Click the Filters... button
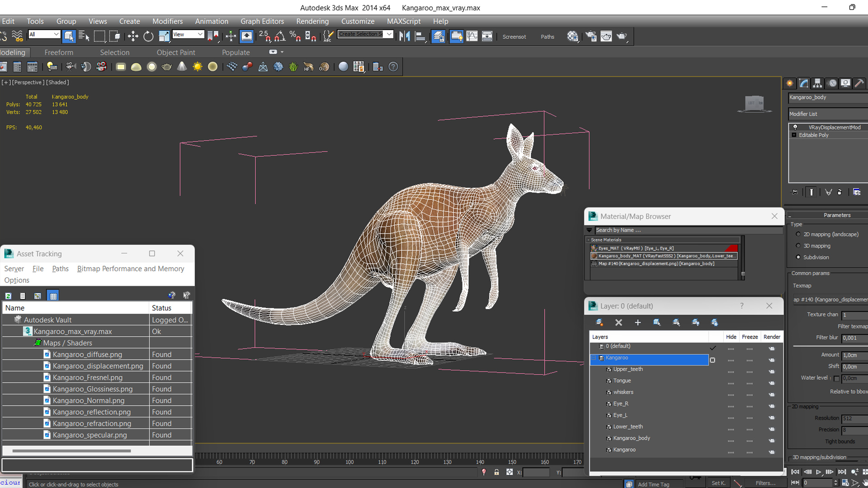Screen dimensions: 868x488 [765, 483]
